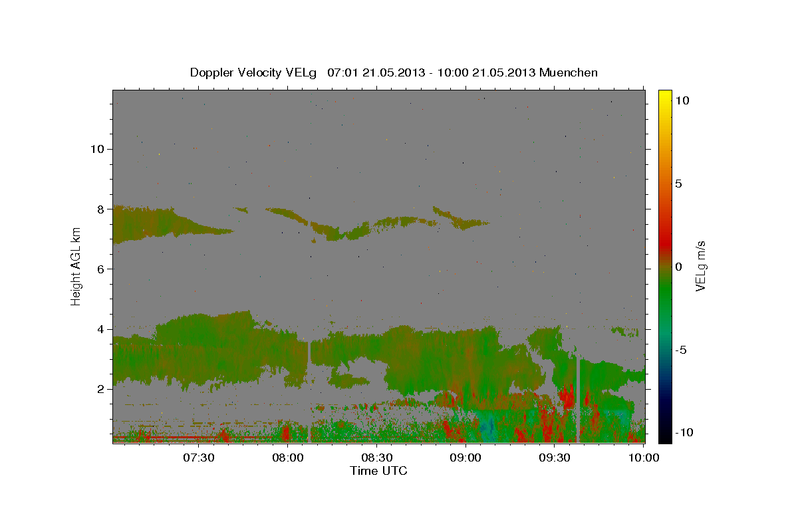Click the red updraft patch near 09:33
798x532 pixels.
click(x=567, y=397)
